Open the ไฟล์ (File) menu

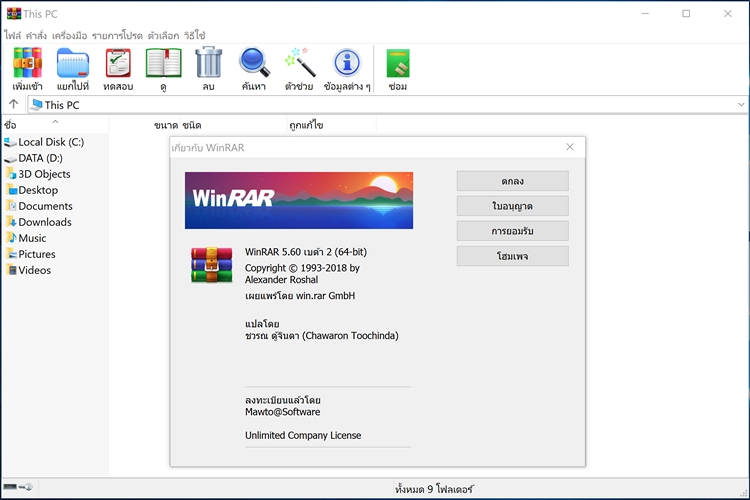tap(12, 35)
